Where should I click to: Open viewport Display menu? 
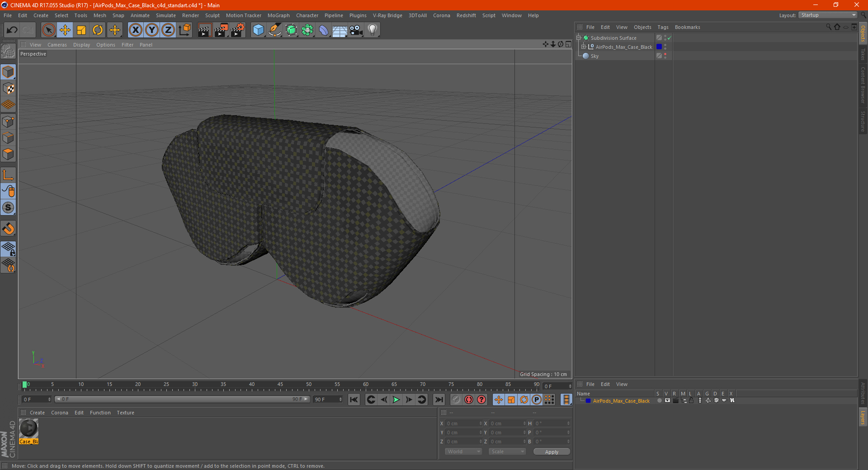[x=82, y=45]
